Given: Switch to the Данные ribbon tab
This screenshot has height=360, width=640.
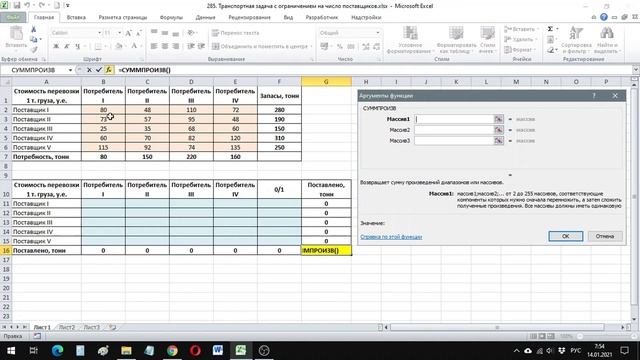Looking at the screenshot, I should point(205,17).
